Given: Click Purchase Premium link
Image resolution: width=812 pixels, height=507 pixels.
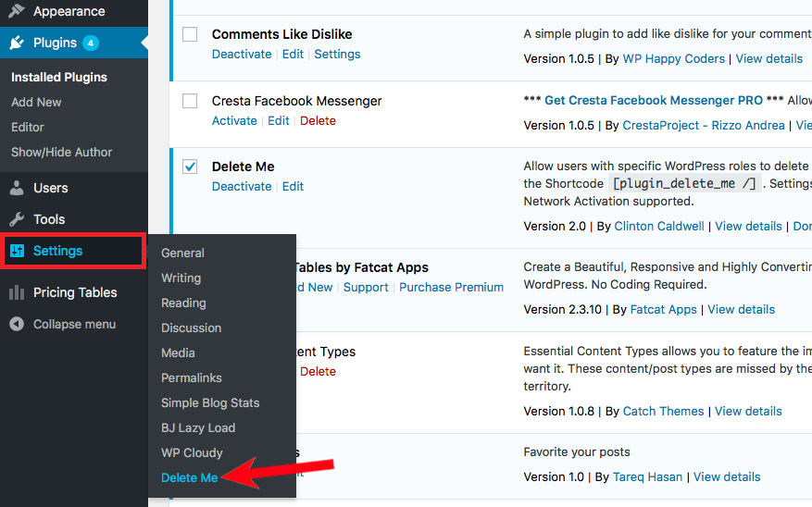Looking at the screenshot, I should coord(451,288).
